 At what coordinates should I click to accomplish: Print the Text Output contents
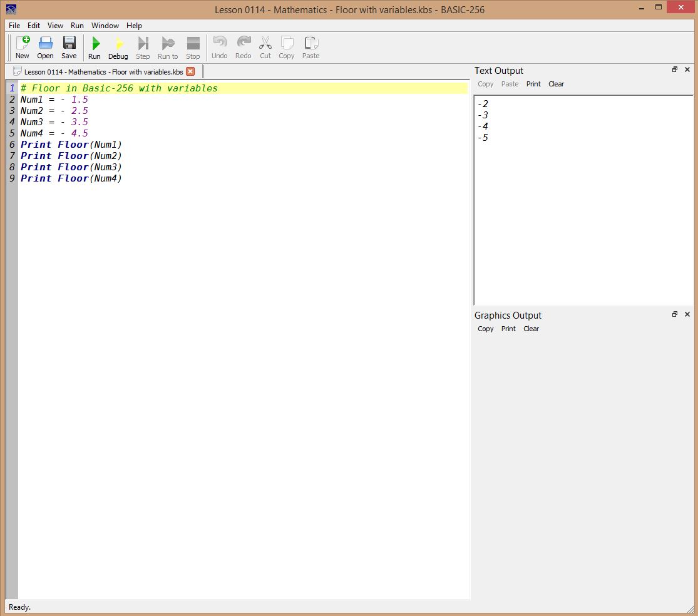[x=533, y=84]
